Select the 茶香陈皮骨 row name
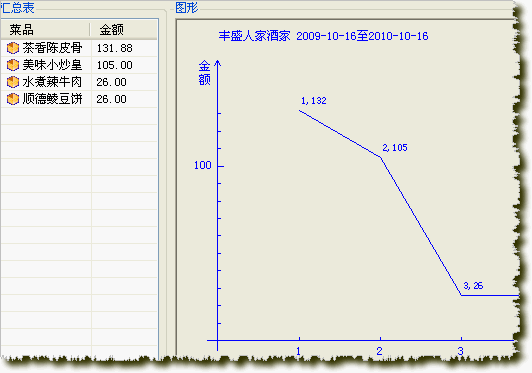 [52, 48]
